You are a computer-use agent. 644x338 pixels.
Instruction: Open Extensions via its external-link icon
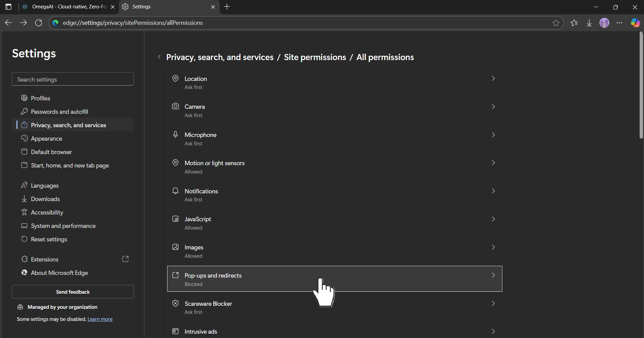point(126,259)
